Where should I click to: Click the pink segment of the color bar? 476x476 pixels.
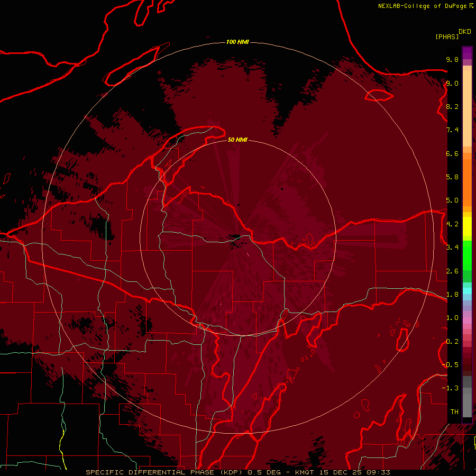pos(467,321)
